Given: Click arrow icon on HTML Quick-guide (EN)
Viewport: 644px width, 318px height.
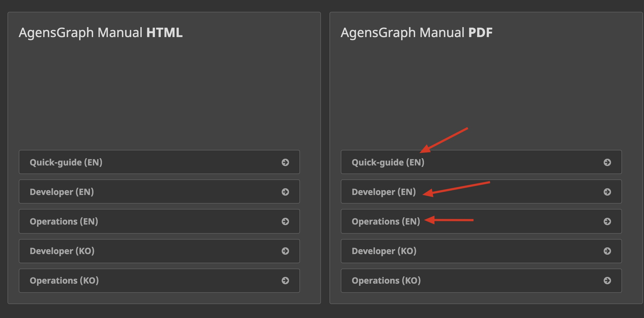Looking at the screenshot, I should 285,162.
